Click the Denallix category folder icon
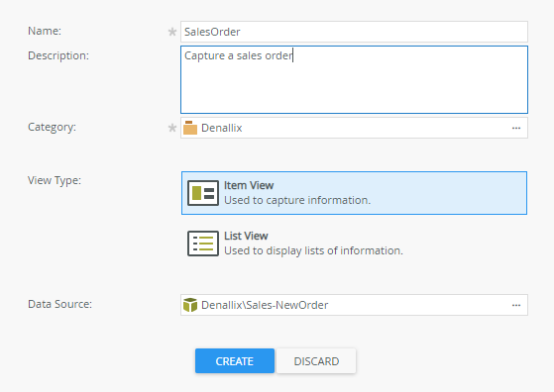The width and height of the screenshot is (554, 392). click(x=190, y=128)
